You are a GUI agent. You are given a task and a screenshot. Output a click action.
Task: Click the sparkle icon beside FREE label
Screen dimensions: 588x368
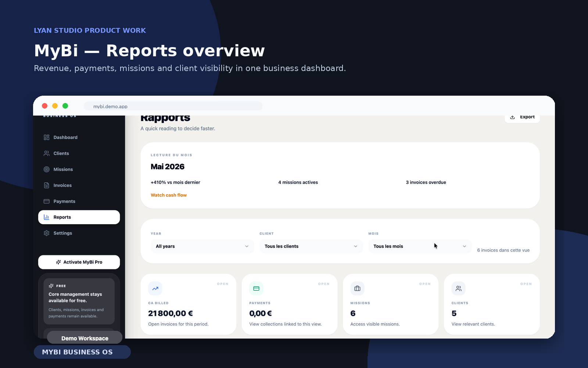click(51, 286)
